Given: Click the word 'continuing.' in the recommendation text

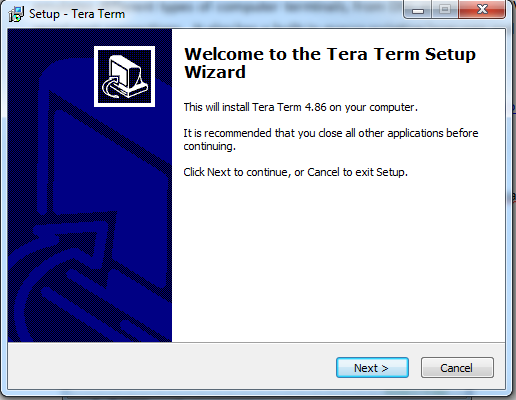Looking at the screenshot, I should (210, 146).
